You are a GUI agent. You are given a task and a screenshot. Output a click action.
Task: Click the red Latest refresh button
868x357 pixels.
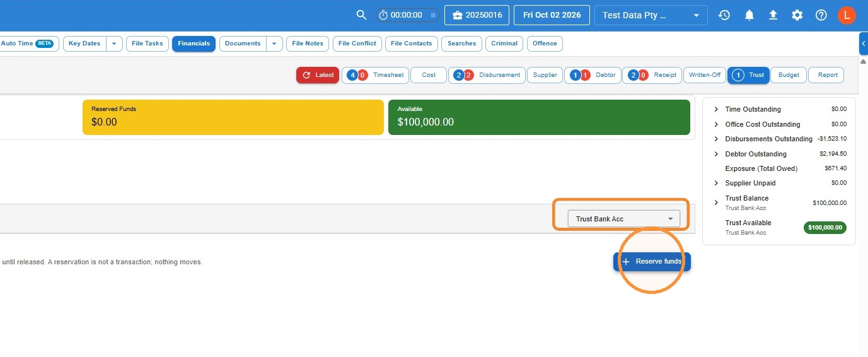[x=318, y=75]
